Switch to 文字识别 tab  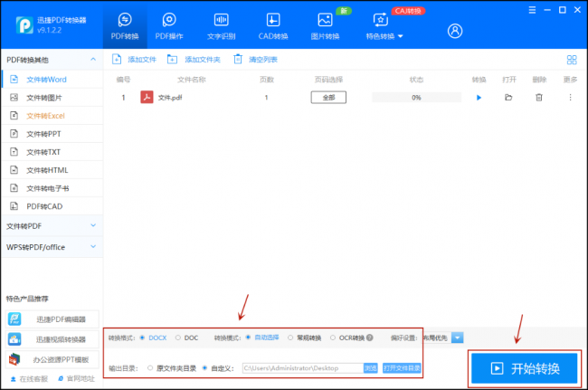[222, 25]
